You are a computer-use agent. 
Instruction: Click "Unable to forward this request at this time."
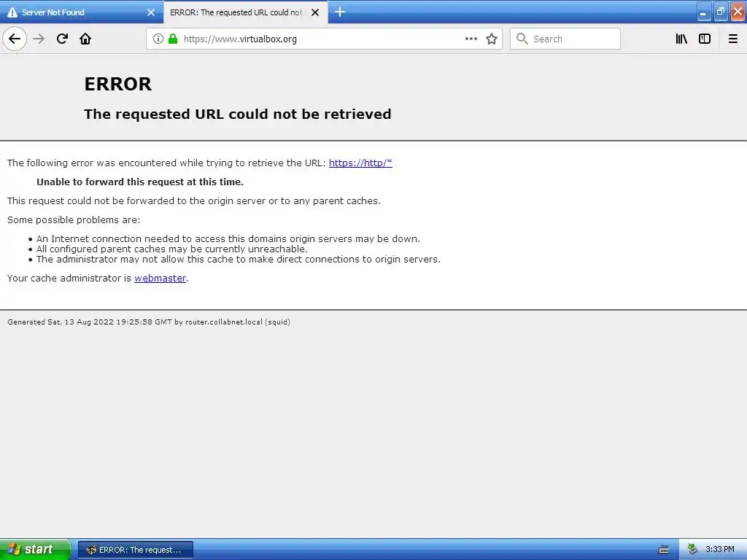tap(140, 182)
